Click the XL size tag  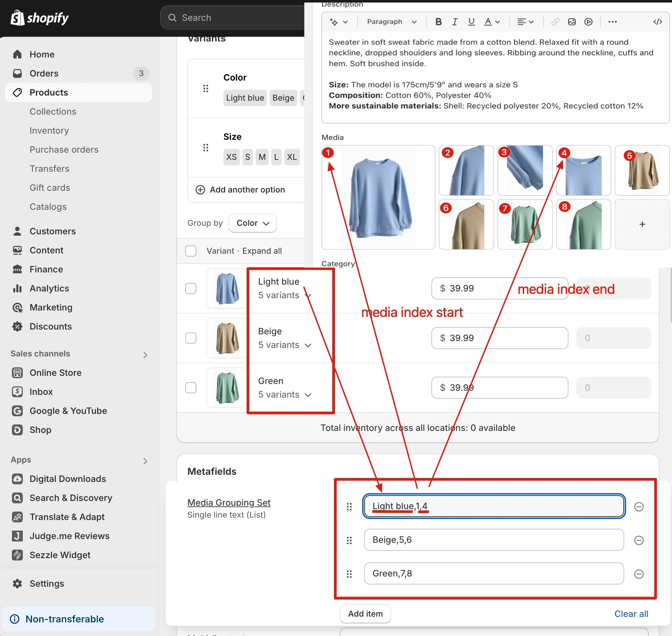tap(292, 157)
